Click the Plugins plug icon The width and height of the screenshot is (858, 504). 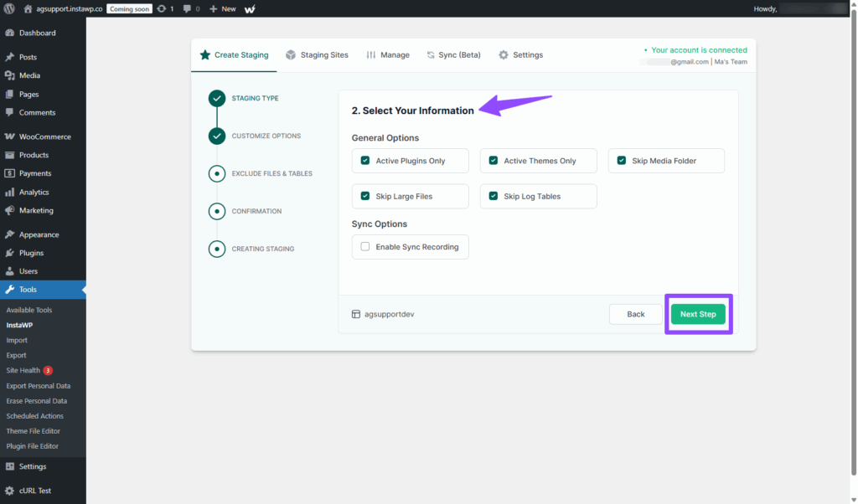(x=9, y=253)
